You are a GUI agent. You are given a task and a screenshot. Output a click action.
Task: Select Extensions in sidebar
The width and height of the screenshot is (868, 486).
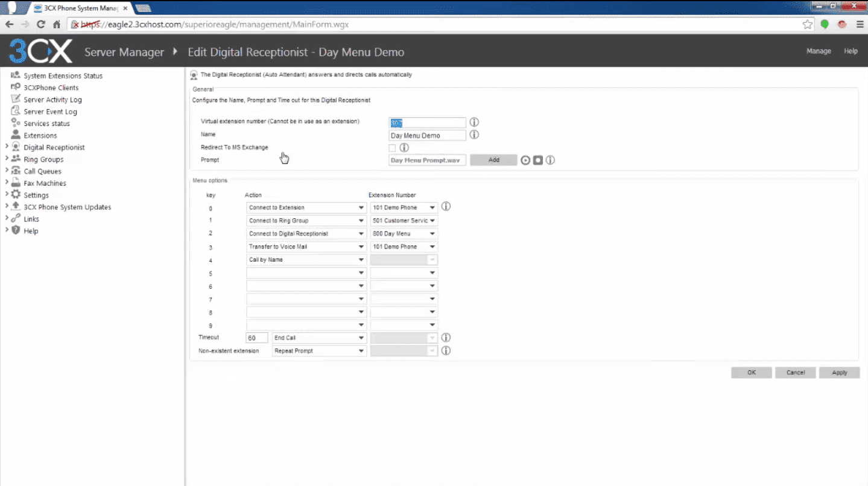click(40, 136)
